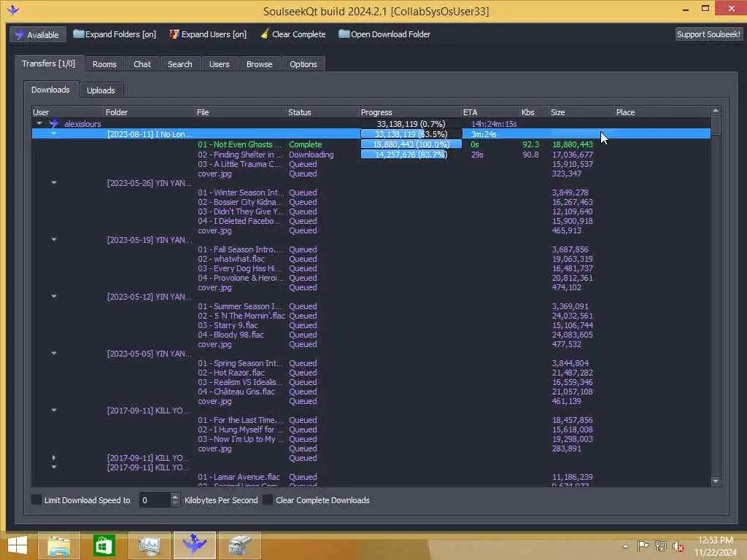Image resolution: width=747 pixels, height=560 pixels.
Task: Click the Expand Folders folder icon
Action: [x=78, y=34]
